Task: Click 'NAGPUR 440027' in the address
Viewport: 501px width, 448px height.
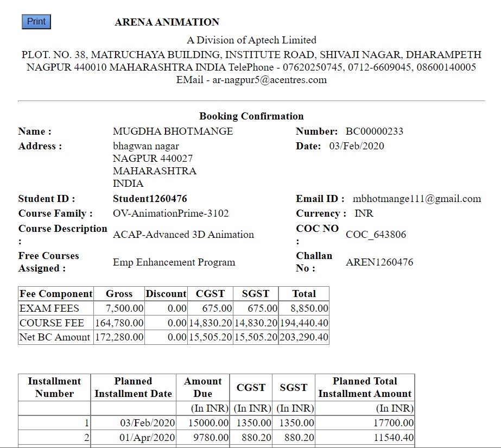Action: point(153,158)
